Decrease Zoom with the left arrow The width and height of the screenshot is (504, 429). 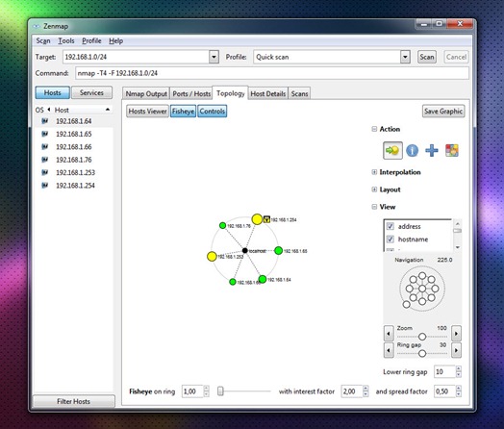pyautogui.click(x=389, y=334)
